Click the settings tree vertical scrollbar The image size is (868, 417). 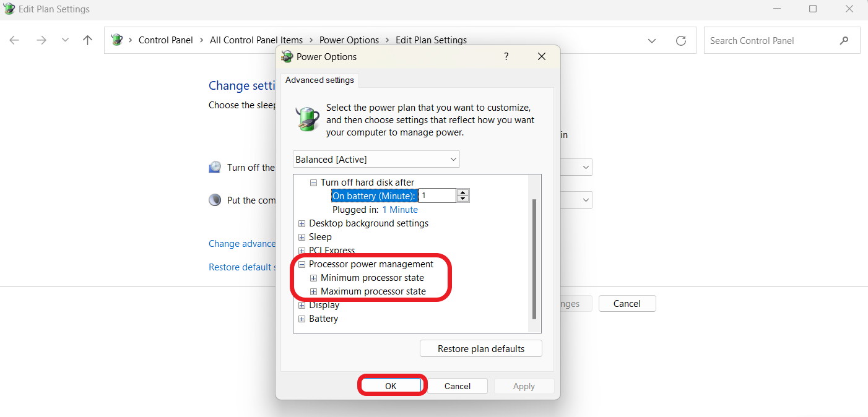535,259
